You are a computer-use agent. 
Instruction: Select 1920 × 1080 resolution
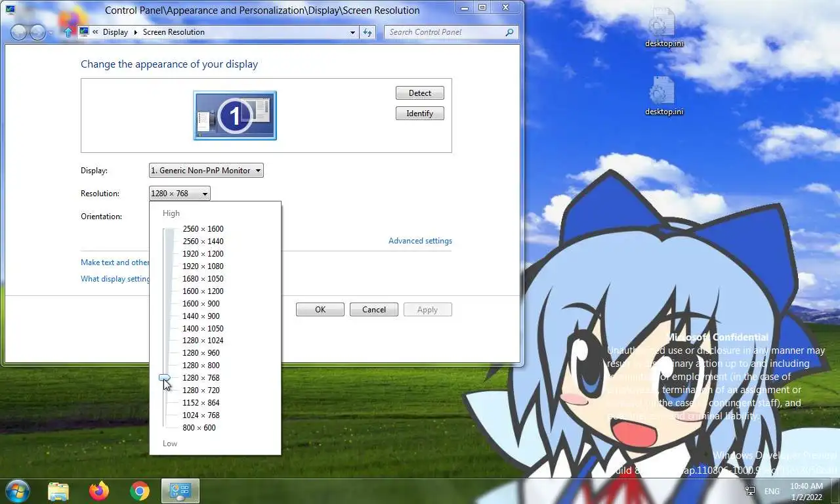click(203, 266)
